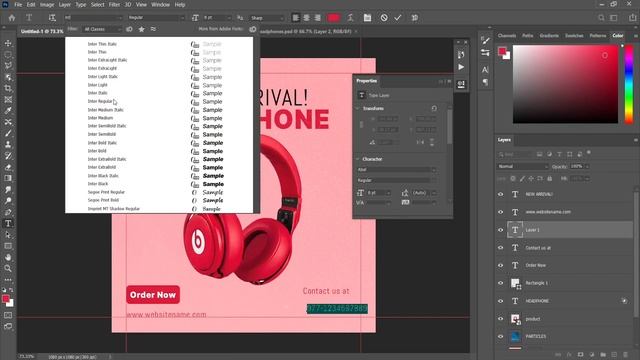Toggle visibility of Layer 1

(x=501, y=230)
